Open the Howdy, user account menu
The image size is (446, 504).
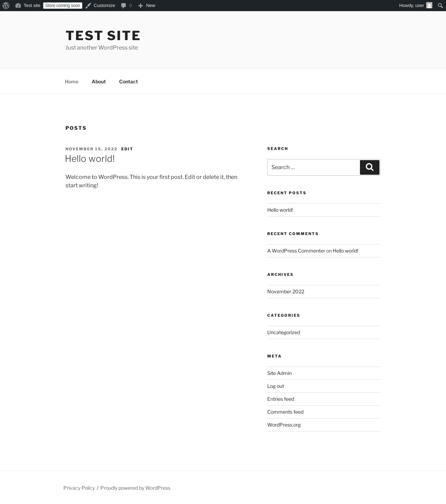411,6
